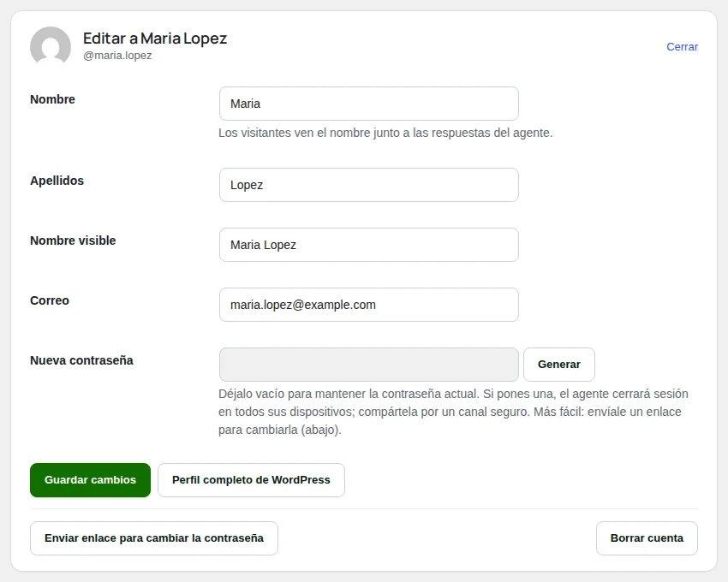Close the edit panel via Cerrar
Screen dimensions: 728x582
coord(682,47)
